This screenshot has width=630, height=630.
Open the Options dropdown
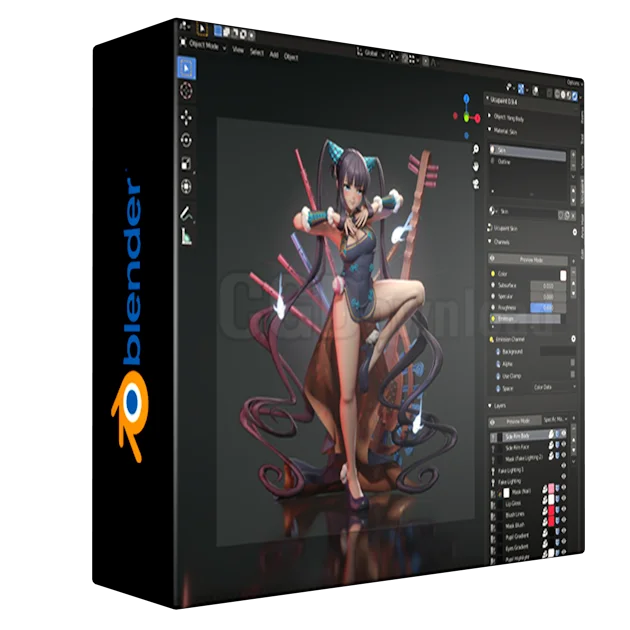[574, 83]
